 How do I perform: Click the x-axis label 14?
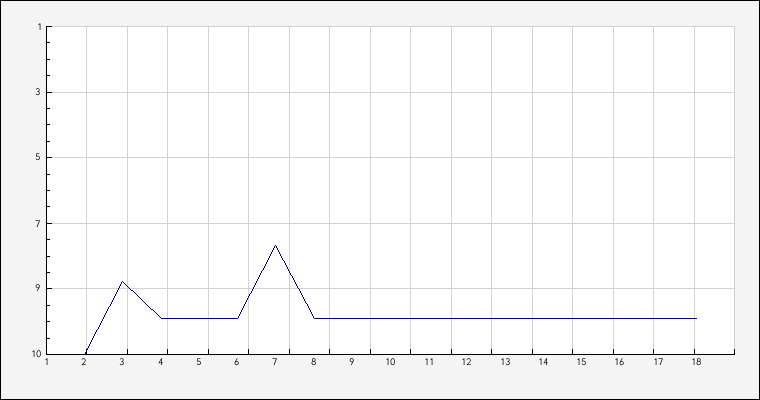click(x=543, y=362)
